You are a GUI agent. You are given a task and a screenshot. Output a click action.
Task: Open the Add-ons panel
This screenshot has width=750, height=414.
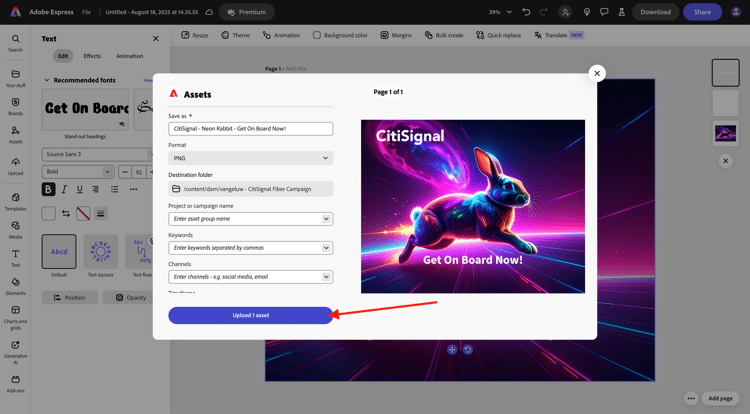pyautogui.click(x=15, y=383)
